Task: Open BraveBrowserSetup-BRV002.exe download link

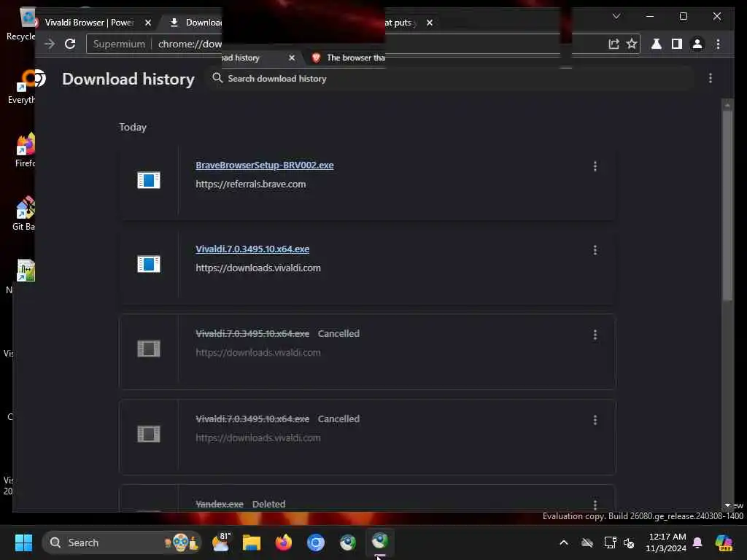Action: [x=264, y=166]
